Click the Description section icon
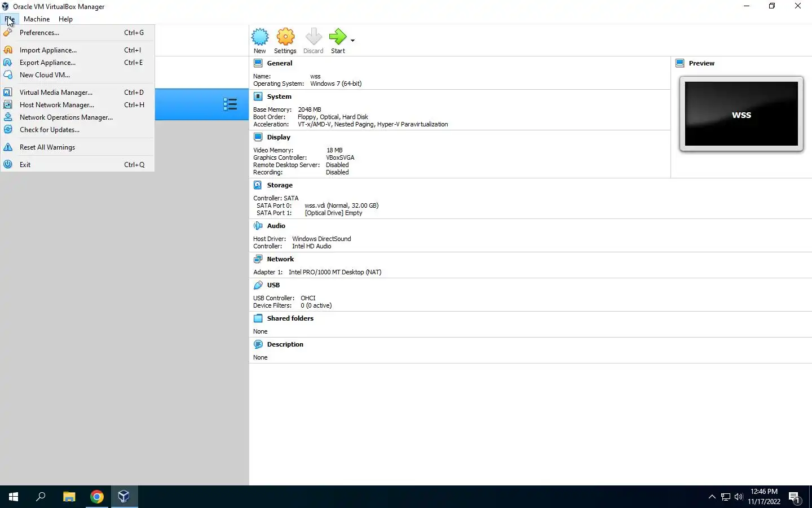This screenshot has height=508, width=812. (258, 344)
